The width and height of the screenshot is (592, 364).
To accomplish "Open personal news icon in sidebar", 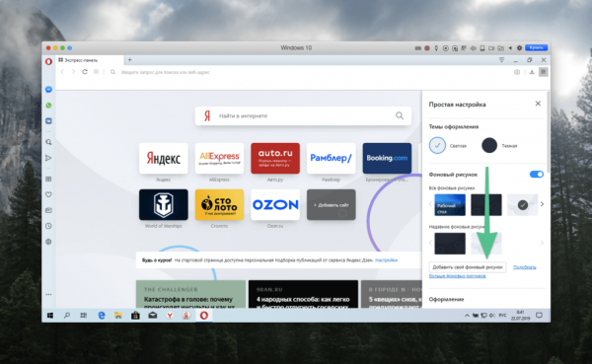I will click(x=48, y=210).
